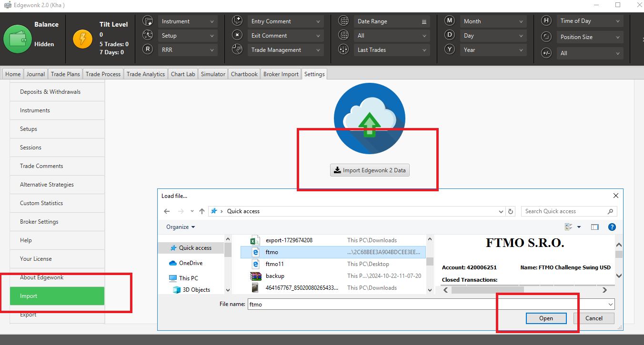Viewport: 644px width, 345px height.
Task: Click the icon beside Setup filter
Action: (x=148, y=35)
